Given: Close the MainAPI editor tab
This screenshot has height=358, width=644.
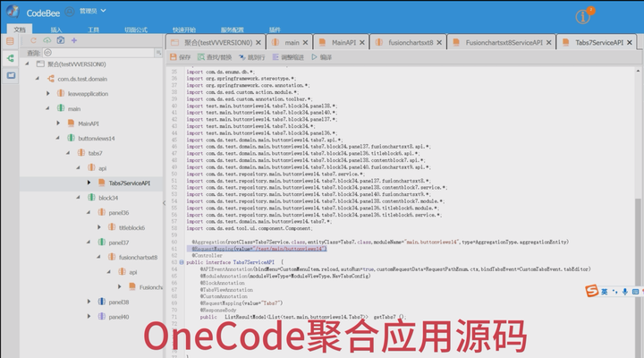Looking at the screenshot, I should tap(362, 42).
